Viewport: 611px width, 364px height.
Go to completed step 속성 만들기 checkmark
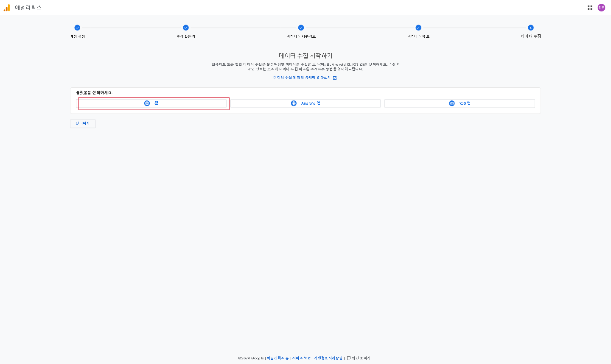[186, 28]
